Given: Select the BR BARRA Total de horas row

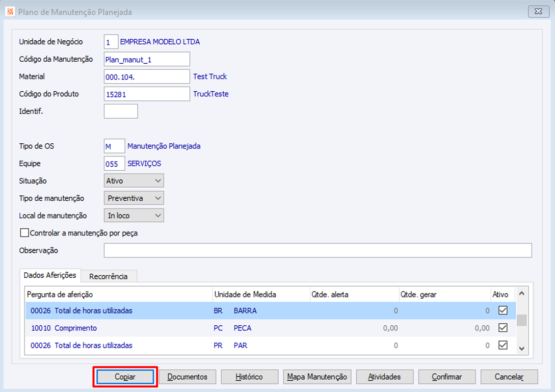Looking at the screenshot, I should tap(271, 310).
